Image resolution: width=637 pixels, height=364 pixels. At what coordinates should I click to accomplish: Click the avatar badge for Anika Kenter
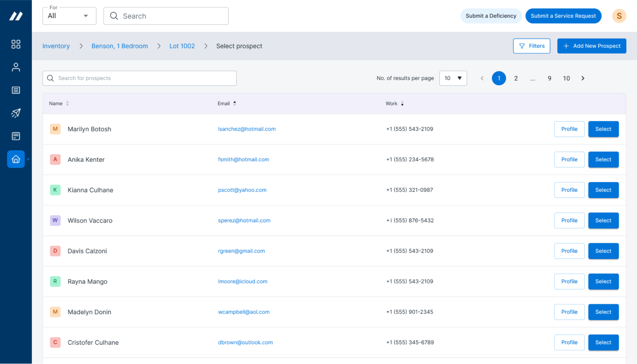coord(55,159)
